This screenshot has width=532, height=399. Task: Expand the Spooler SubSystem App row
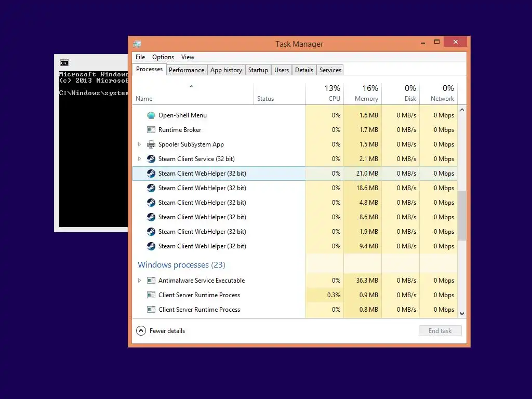[139, 144]
